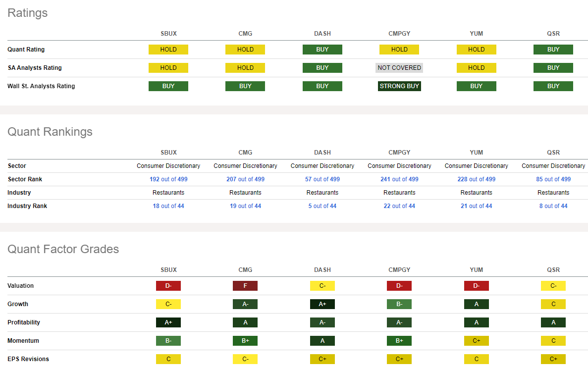Click QSR sector rank 85 out of 499

553,179
